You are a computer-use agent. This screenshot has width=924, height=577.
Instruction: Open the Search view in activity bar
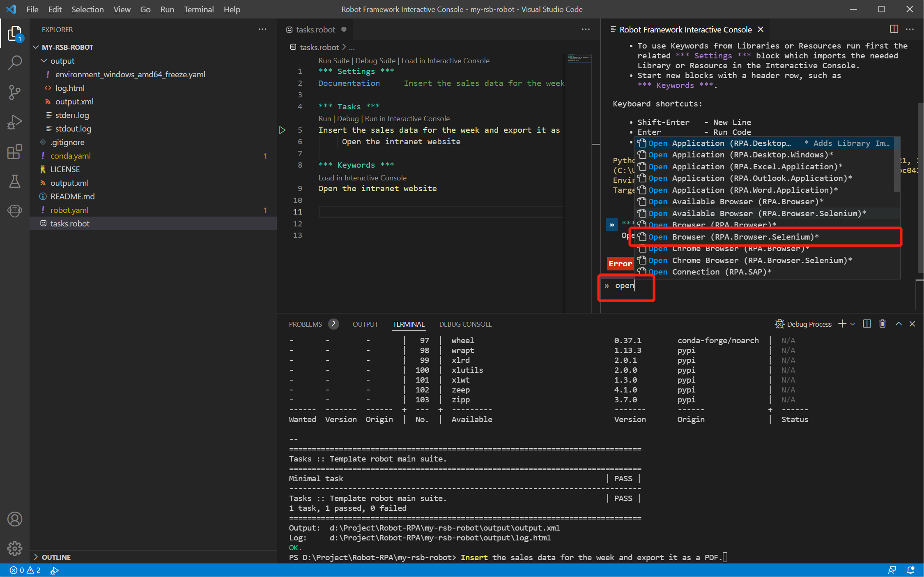[15, 62]
